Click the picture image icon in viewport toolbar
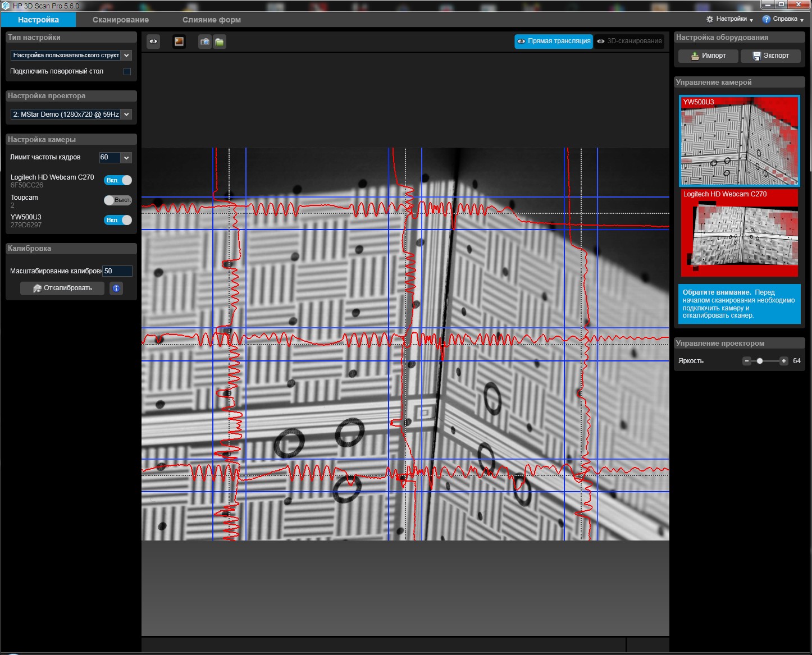Screen dimensions: 812x655 tap(179, 42)
